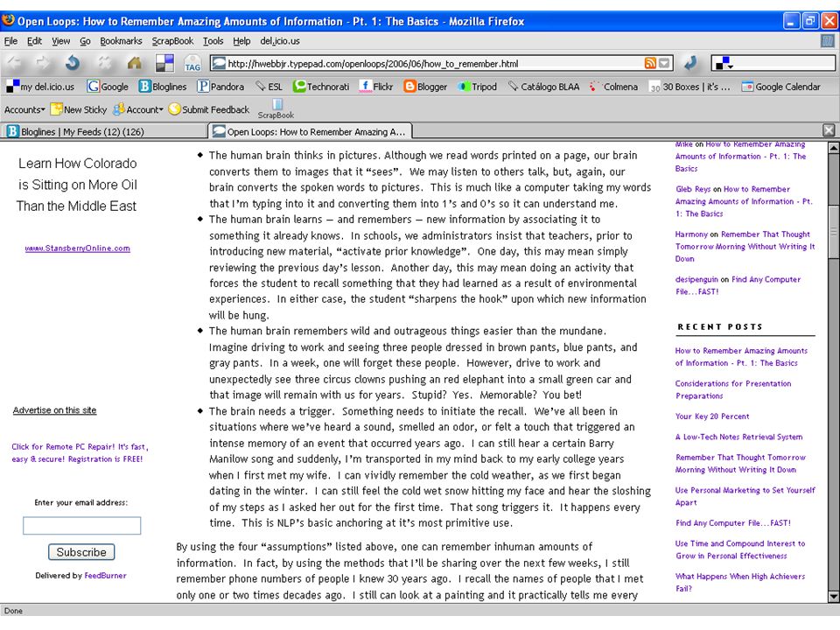Click the vertical scrollbar down arrow
Image resolution: width=840 pixels, height=630 pixels.
[834, 596]
